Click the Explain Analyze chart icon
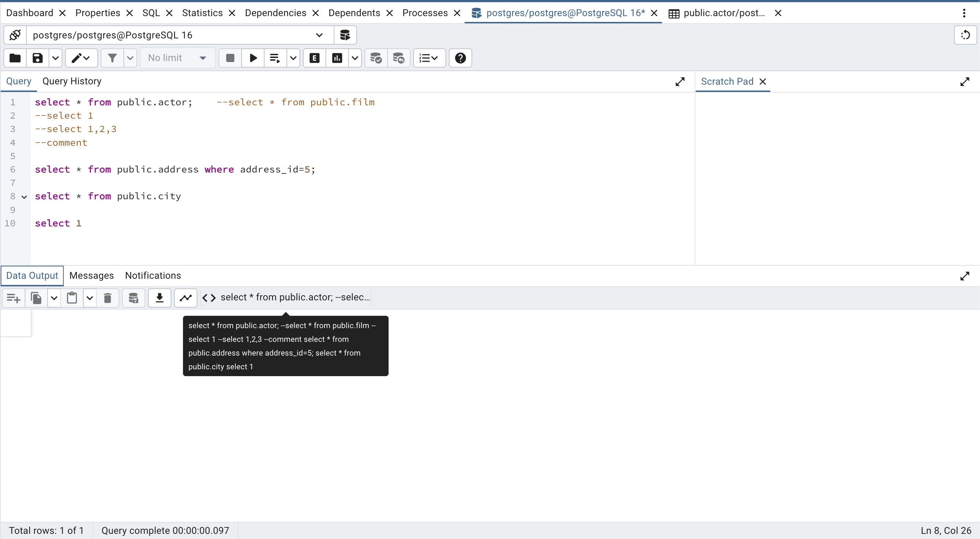 point(337,58)
